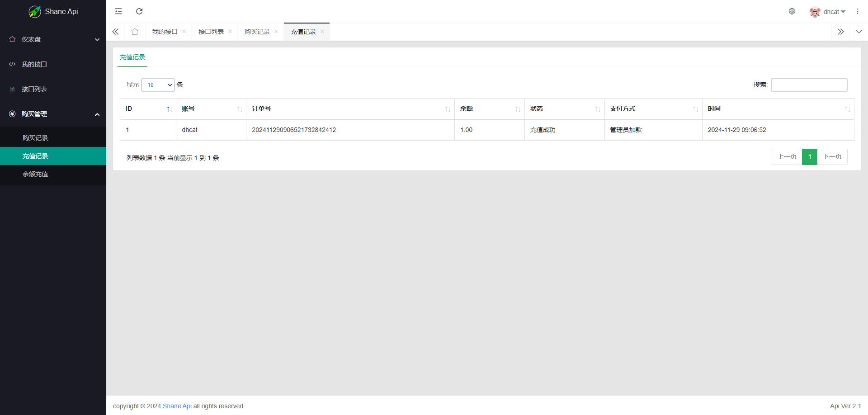Image resolution: width=868 pixels, height=415 pixels.
Task: Click the refresh page icon
Action: (x=139, y=11)
